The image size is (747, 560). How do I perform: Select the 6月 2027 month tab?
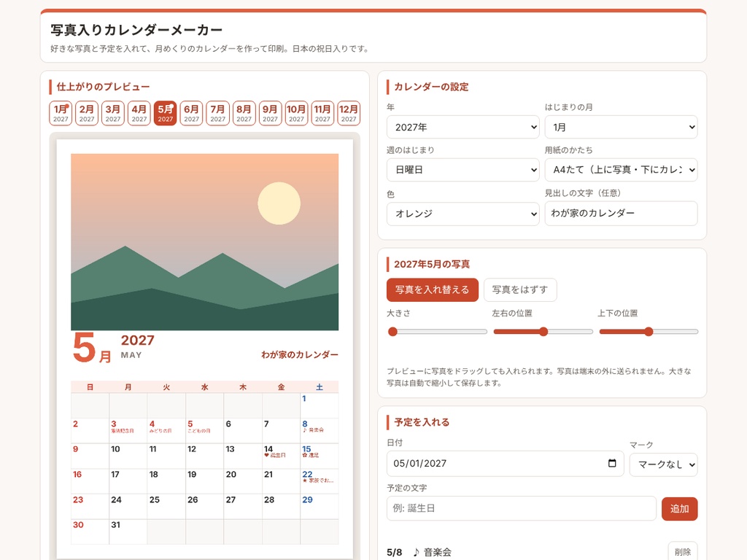(x=192, y=113)
